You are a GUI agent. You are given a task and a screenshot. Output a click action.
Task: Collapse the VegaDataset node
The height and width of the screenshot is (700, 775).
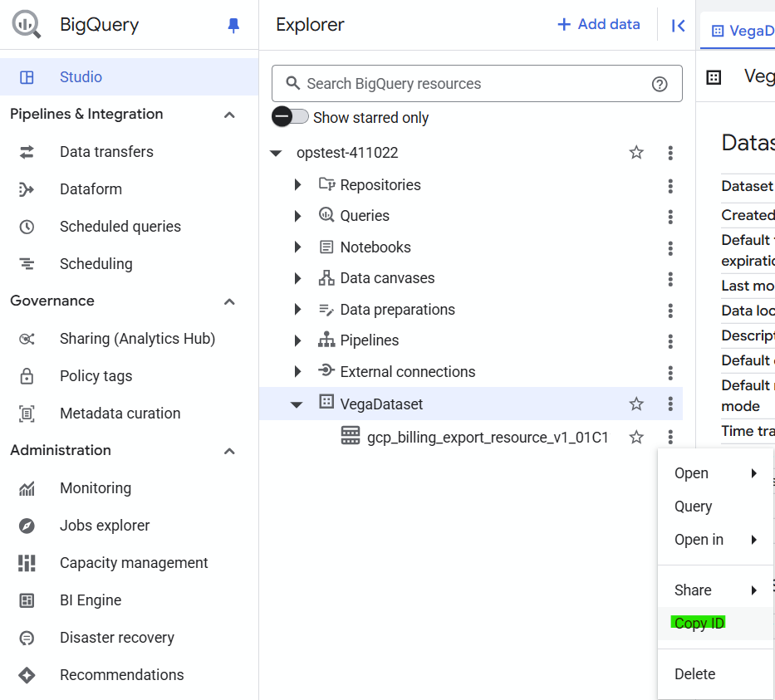click(x=297, y=404)
